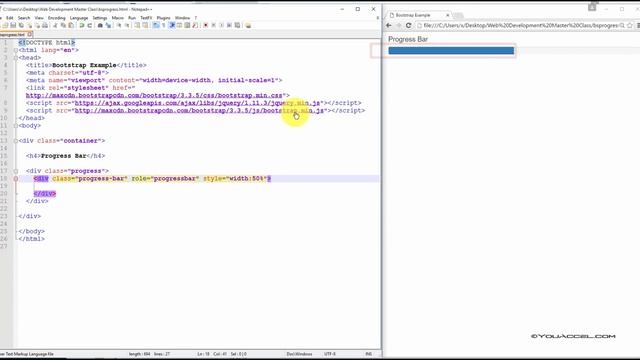
Task: Click the last plugin icon on toolbar
Action: pyautogui.click(x=248, y=25)
